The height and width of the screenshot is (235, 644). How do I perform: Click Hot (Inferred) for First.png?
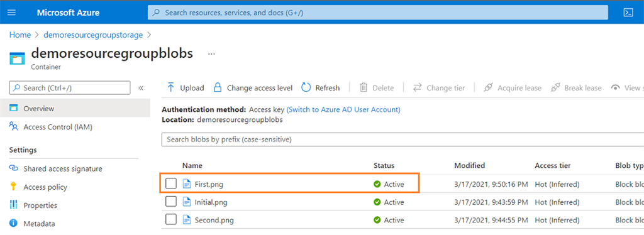click(557, 185)
